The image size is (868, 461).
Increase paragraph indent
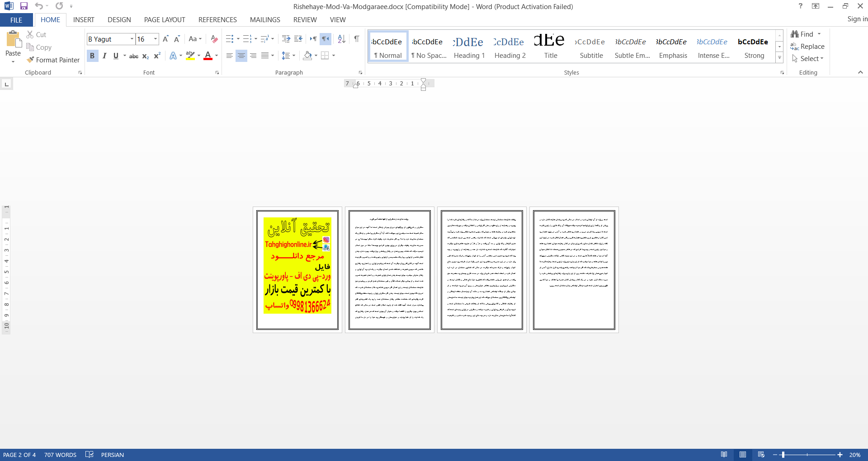[298, 39]
